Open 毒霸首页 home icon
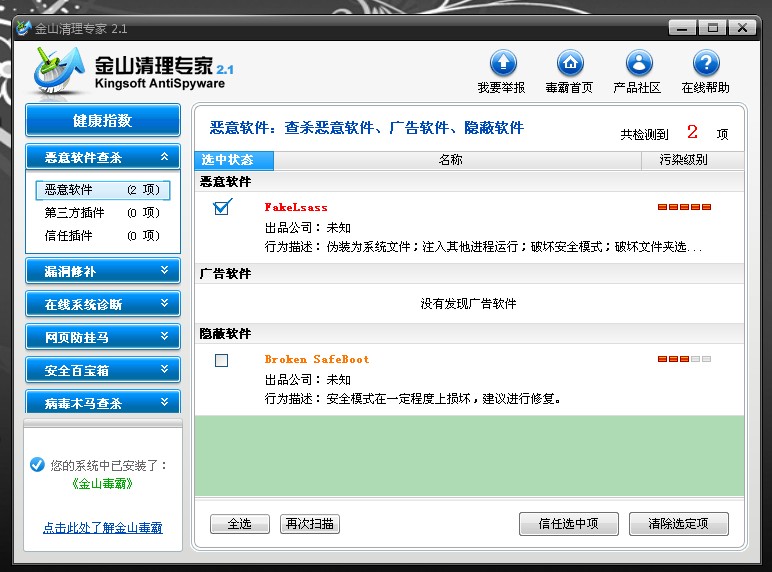 tap(570, 63)
